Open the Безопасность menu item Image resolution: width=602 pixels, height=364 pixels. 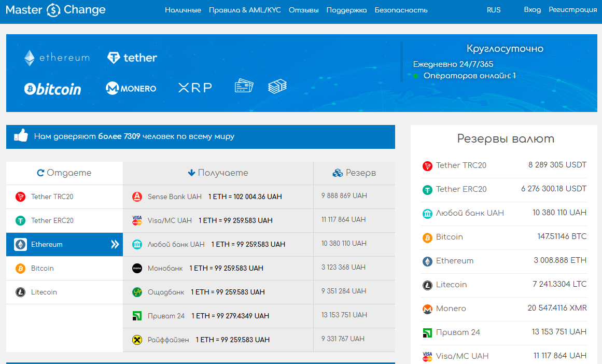[401, 10]
